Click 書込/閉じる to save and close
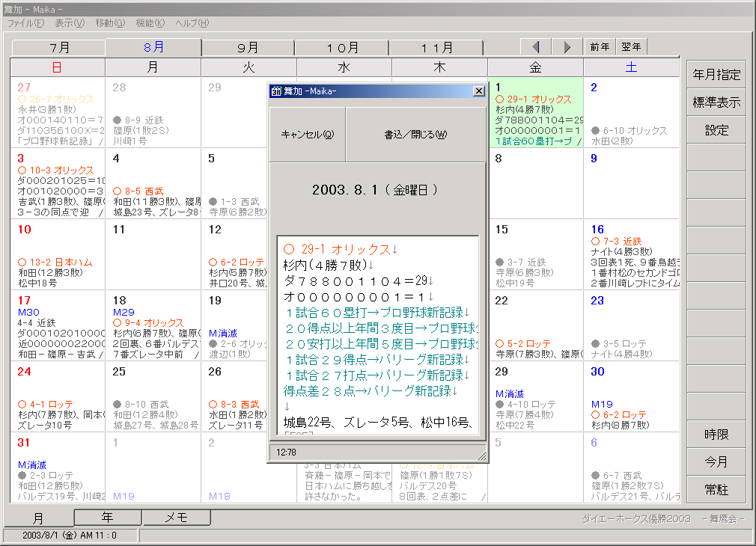The height and width of the screenshot is (546, 756). 415,135
